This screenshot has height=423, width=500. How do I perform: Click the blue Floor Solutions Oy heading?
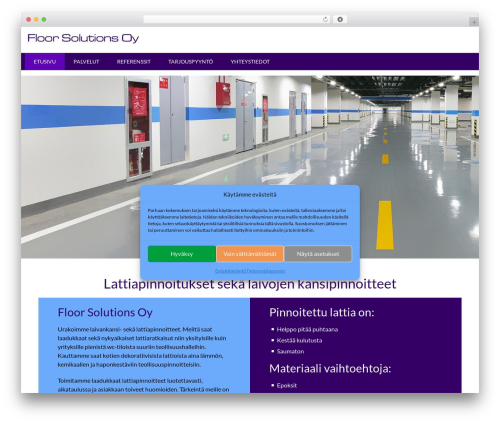105,312
